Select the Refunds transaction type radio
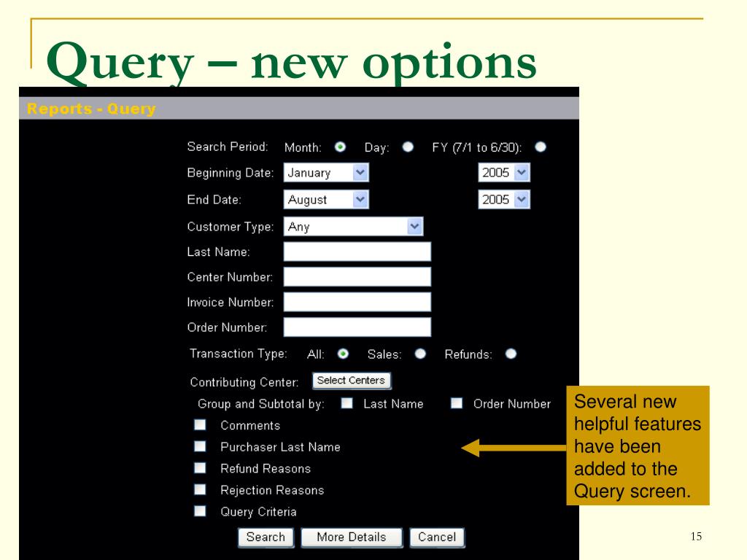Screen dimensions: 747x560 (511, 354)
